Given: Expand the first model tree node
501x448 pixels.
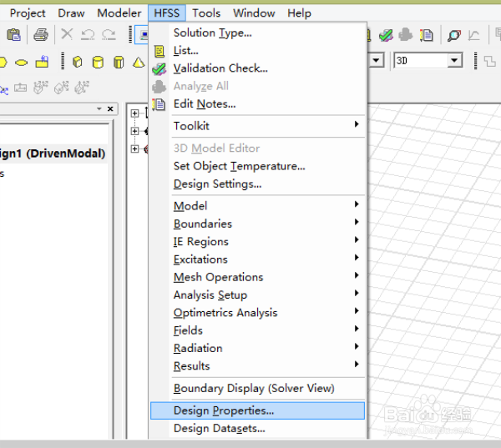Looking at the screenshot, I should point(134,113).
